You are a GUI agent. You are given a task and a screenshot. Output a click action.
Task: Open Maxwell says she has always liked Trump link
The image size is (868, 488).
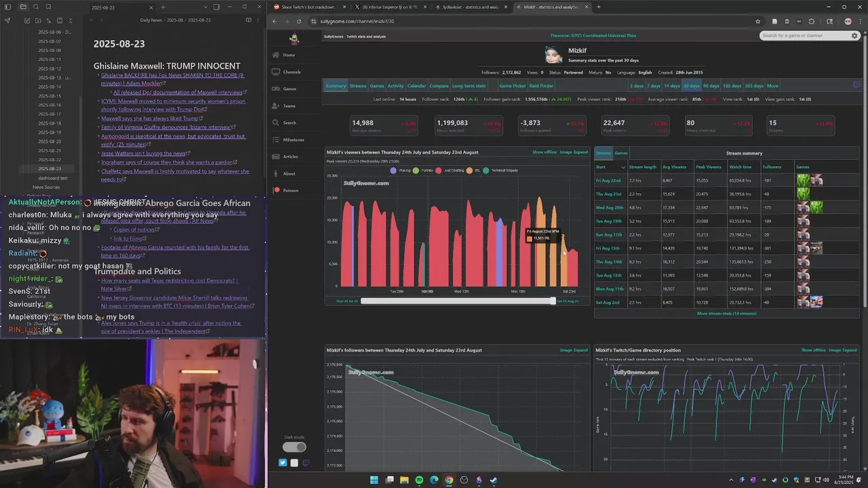(x=151, y=119)
